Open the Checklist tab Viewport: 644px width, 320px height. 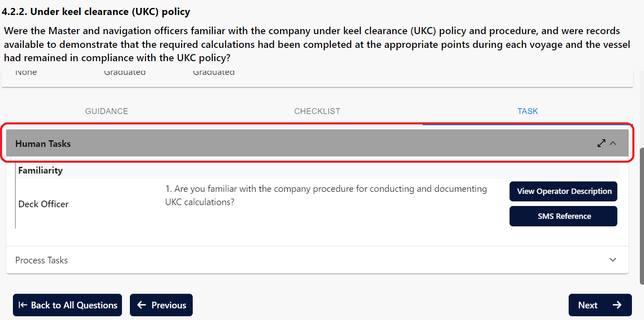317,111
